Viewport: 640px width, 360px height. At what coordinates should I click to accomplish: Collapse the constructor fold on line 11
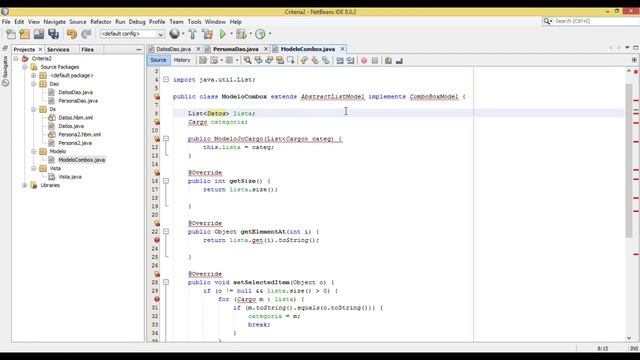[x=166, y=139]
